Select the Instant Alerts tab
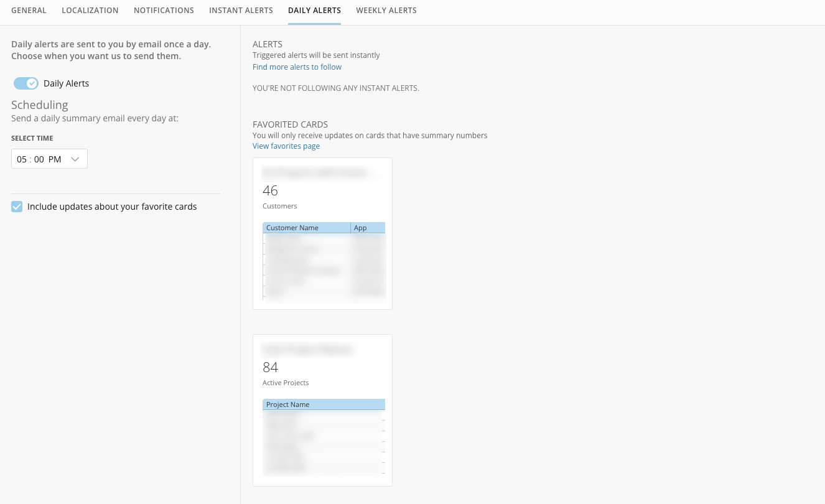Screen dimensions: 825x504 tap(241, 11)
